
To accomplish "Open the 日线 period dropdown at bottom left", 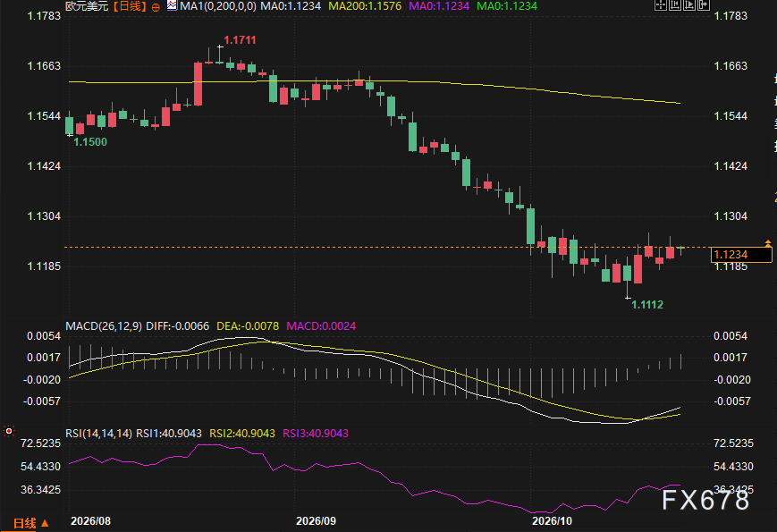I will (x=30, y=523).
